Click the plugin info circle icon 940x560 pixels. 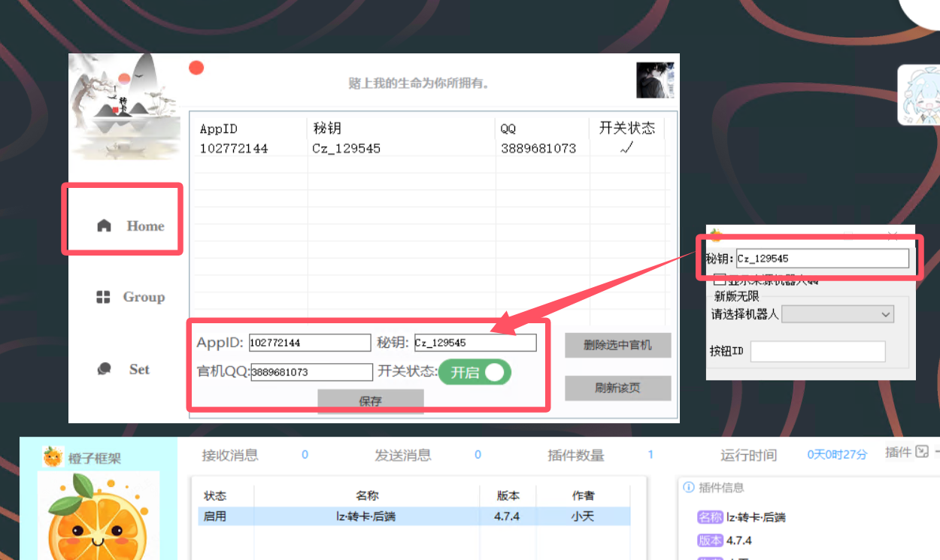click(688, 487)
